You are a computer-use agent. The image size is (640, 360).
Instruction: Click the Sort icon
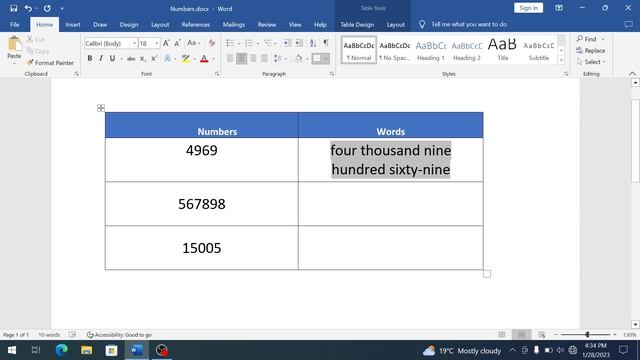(313, 43)
